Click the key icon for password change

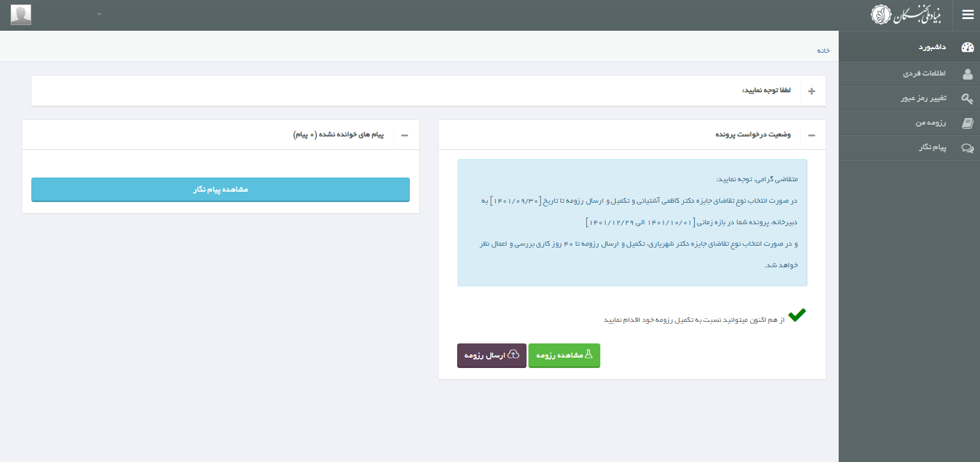tap(967, 98)
